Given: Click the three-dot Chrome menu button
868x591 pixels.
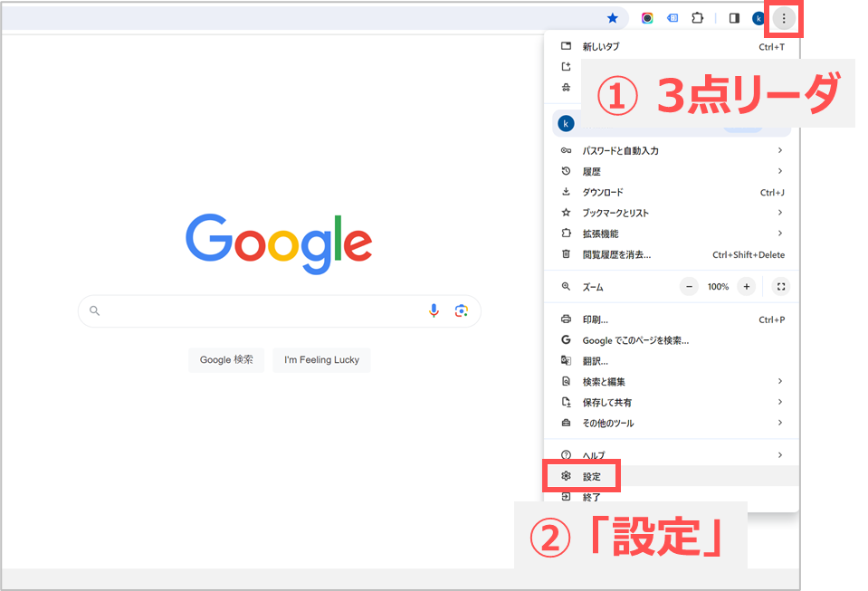Looking at the screenshot, I should [783, 19].
